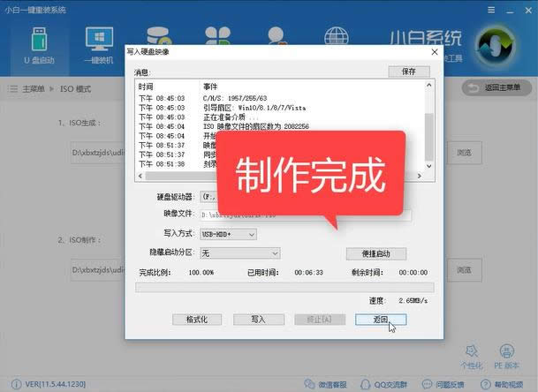Screen dimensions: 538x392
Task: Click the 写入 button
Action: point(258,320)
